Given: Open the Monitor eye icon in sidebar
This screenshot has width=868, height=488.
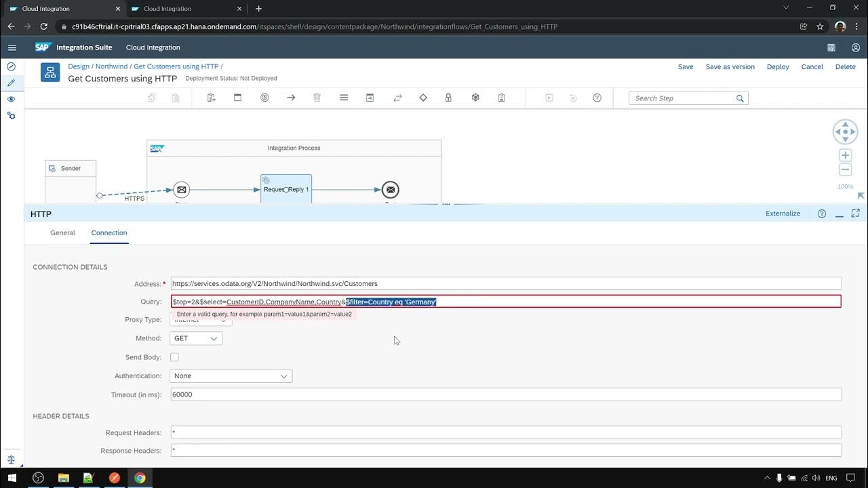Looking at the screenshot, I should [11, 99].
